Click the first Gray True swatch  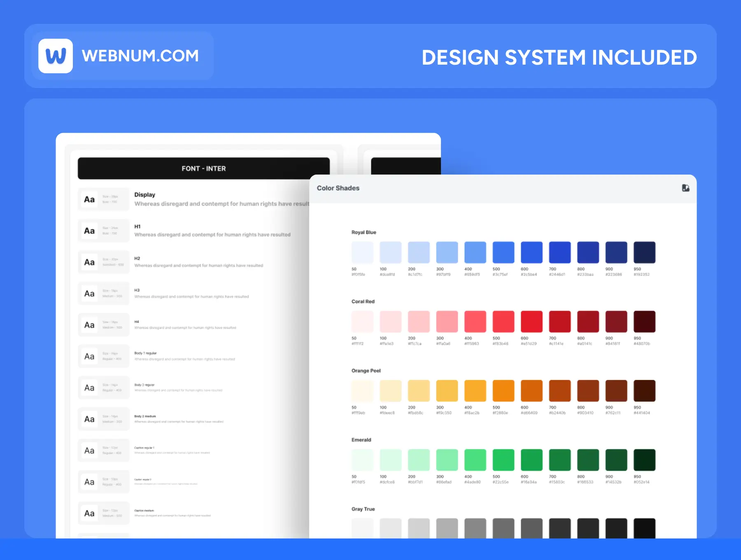pyautogui.click(x=362, y=529)
